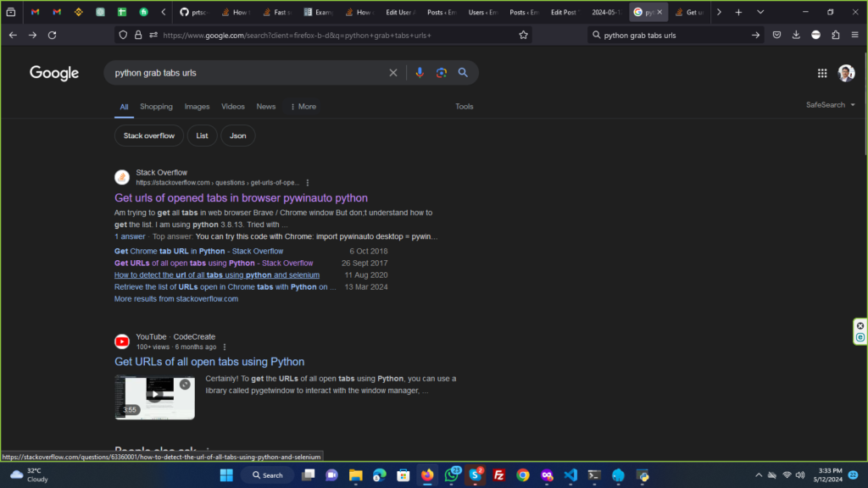Open the Google apps grid
This screenshot has width=868, height=488.
[x=821, y=73]
